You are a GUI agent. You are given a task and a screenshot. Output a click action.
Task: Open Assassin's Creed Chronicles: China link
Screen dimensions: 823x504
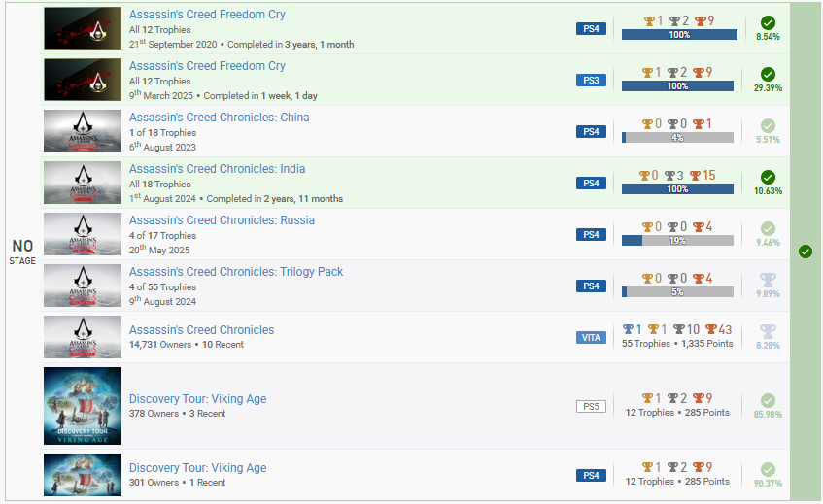(x=219, y=118)
